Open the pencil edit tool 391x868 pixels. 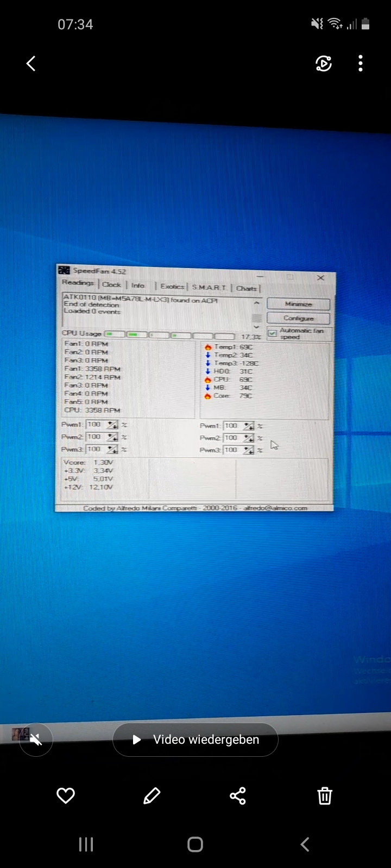point(152,796)
